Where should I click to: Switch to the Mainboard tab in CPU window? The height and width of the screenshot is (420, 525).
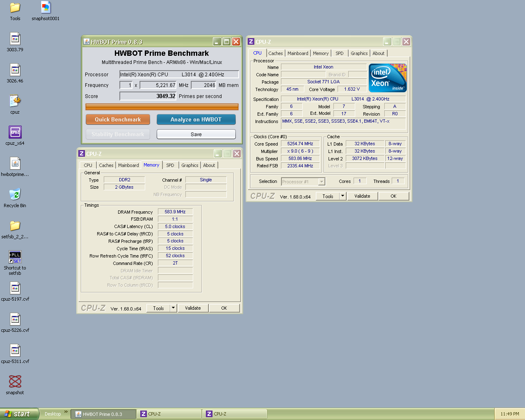click(x=298, y=53)
